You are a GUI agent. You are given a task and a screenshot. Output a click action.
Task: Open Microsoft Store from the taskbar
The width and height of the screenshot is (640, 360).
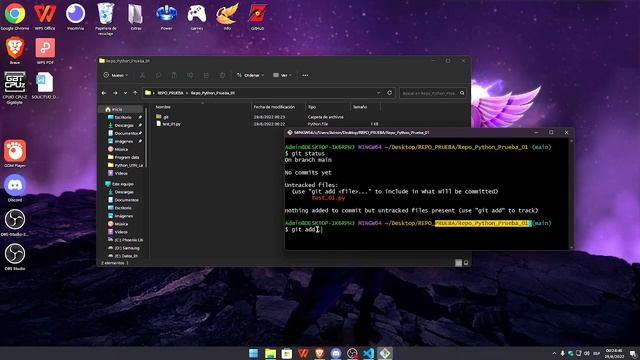(x=287, y=353)
